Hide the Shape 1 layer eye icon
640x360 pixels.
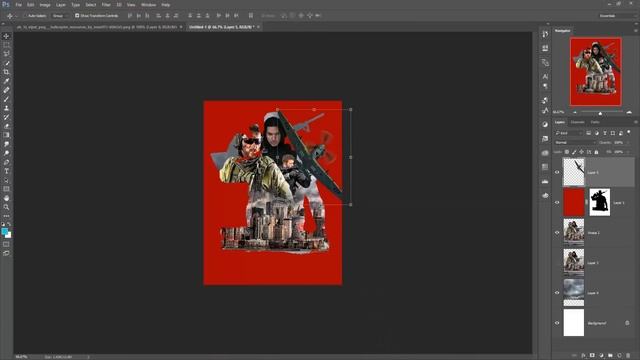coord(557,233)
